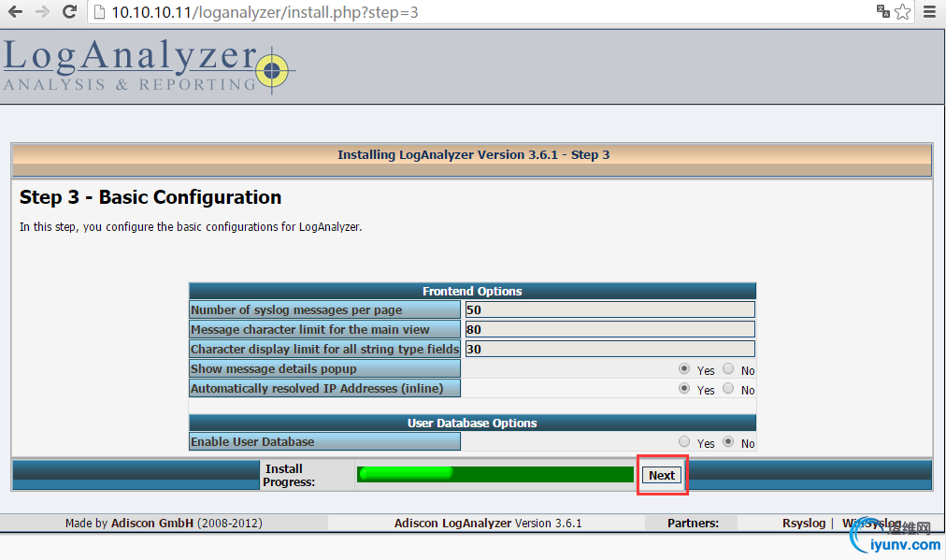Click the 'Enable User Database' label

[252, 441]
